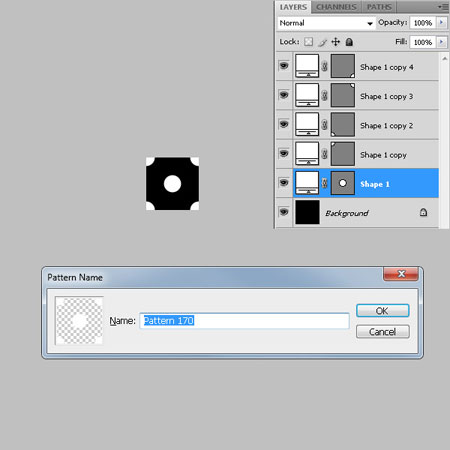Select the Shape 1 copy 4 layer name
Viewport: 450px width, 450px height.
(387, 67)
